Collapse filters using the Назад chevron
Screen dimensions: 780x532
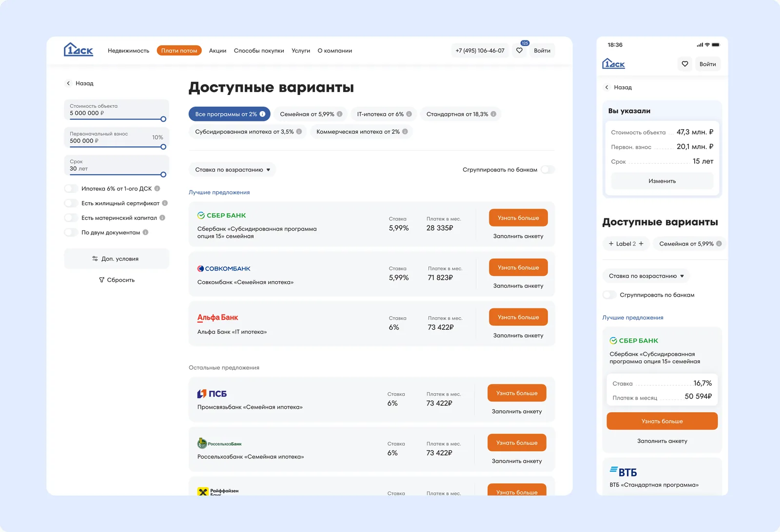point(68,83)
